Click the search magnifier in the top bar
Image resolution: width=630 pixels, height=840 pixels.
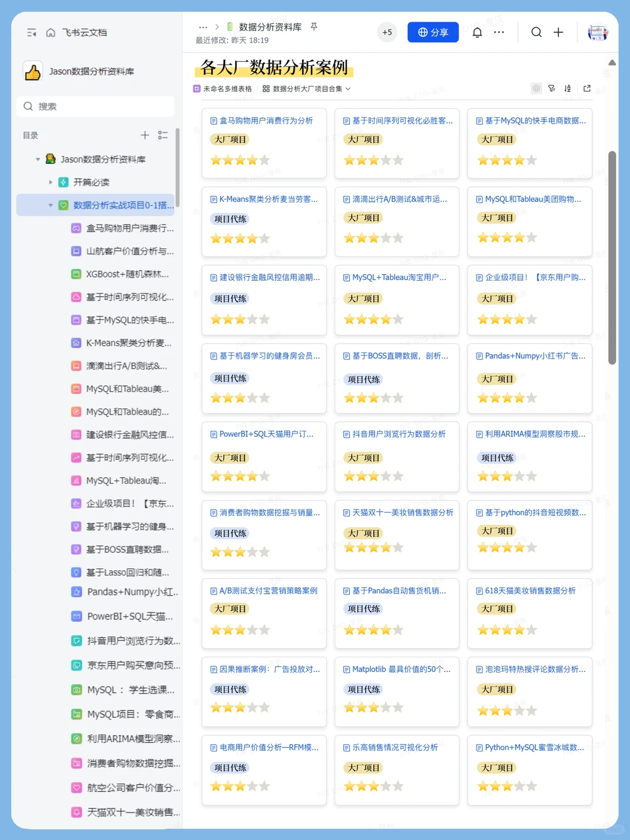pos(537,33)
